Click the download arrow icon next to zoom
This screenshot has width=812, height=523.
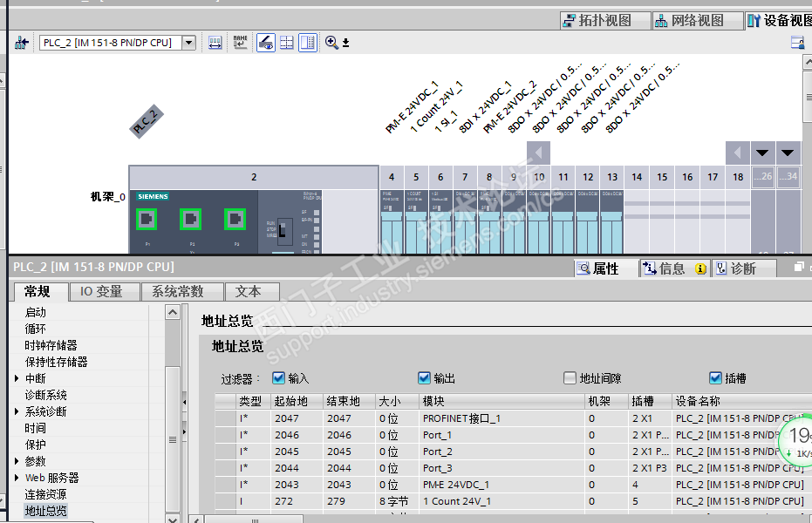pyautogui.click(x=346, y=43)
